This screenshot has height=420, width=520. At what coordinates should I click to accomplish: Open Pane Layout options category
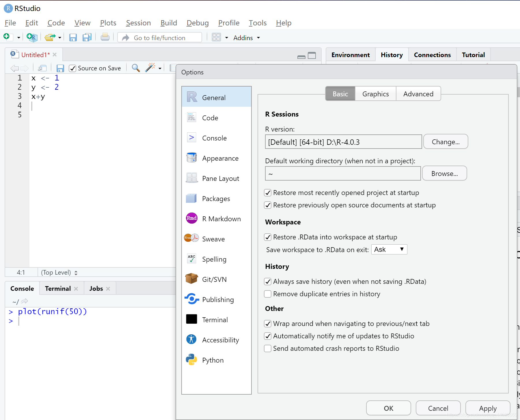[x=217, y=178]
